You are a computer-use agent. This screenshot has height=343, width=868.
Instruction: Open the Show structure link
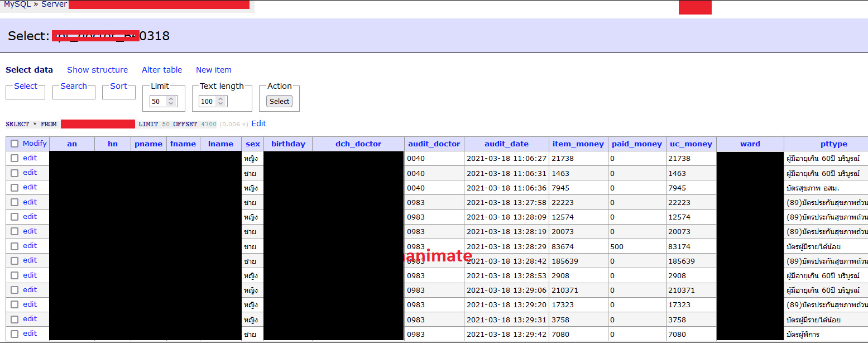click(x=97, y=70)
